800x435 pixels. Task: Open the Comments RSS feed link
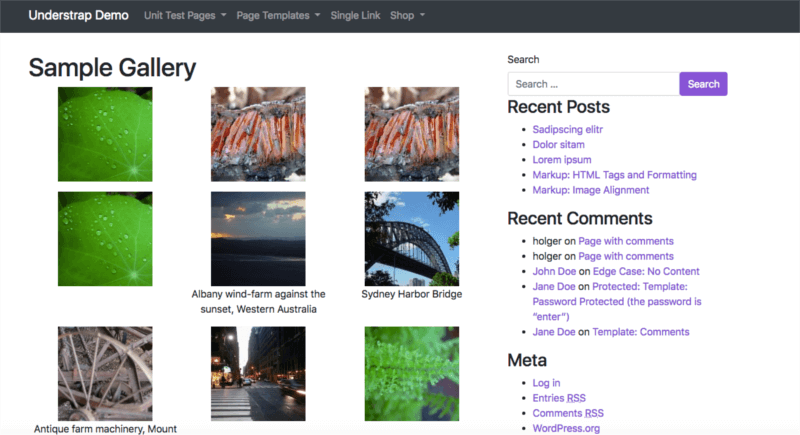pos(568,413)
